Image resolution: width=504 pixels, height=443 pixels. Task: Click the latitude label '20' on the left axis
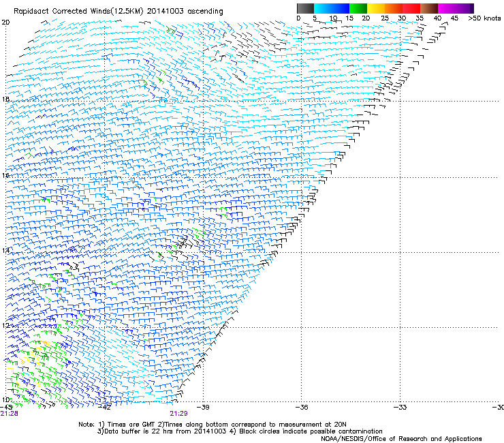click(x=5, y=22)
